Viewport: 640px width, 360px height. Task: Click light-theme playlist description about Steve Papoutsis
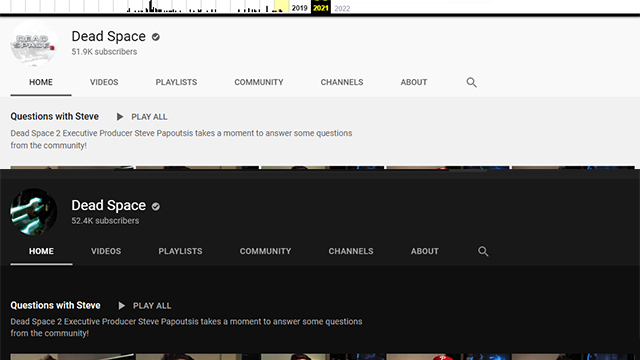coord(181,139)
